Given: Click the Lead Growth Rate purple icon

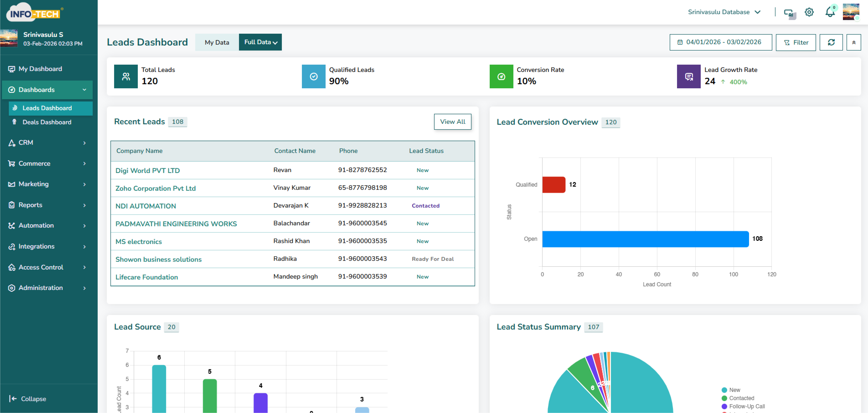Looking at the screenshot, I should (x=689, y=76).
